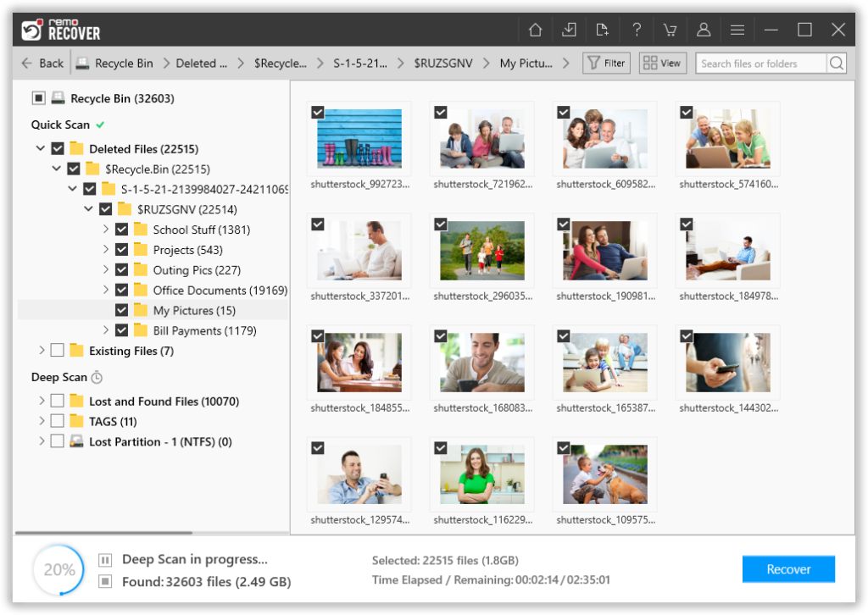This screenshot has width=868, height=615.
Task: Select the colorful boots thumbnail shutterstock_992723
Action: pyautogui.click(x=359, y=138)
